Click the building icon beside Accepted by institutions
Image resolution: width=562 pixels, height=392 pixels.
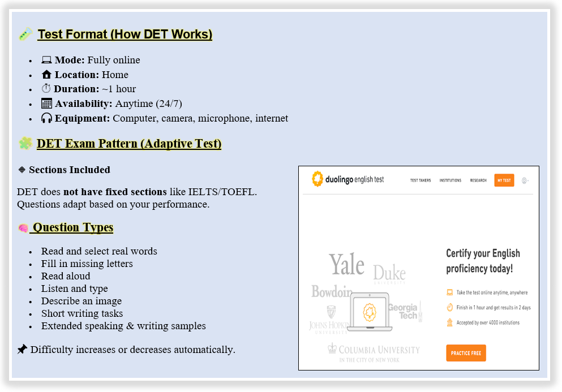[x=450, y=322]
